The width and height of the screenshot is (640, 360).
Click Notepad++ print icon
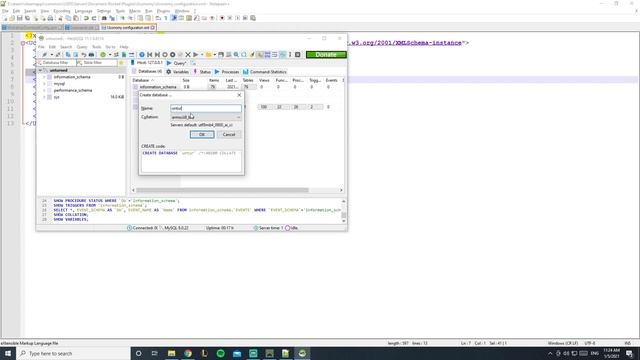point(50,18)
